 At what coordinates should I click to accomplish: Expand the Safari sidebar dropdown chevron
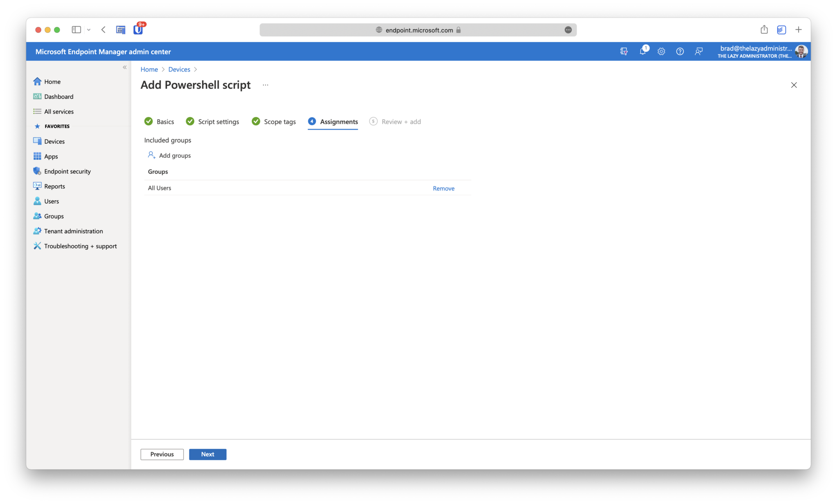click(x=89, y=30)
